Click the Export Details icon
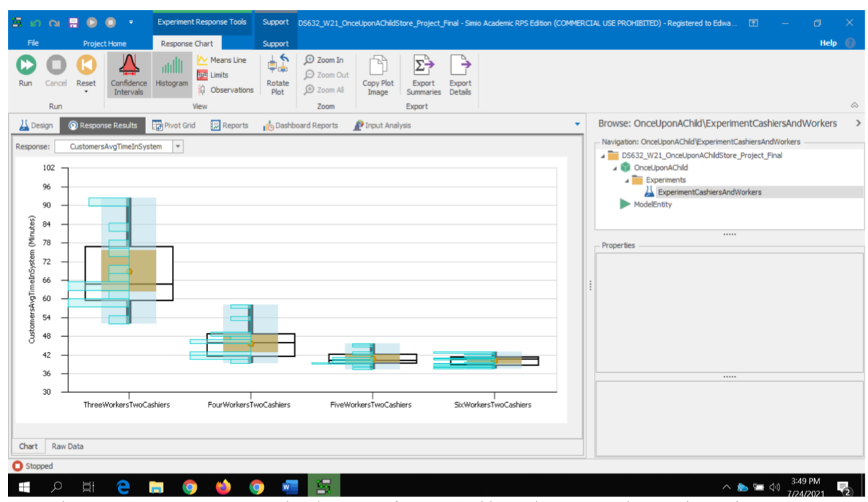 tap(460, 65)
